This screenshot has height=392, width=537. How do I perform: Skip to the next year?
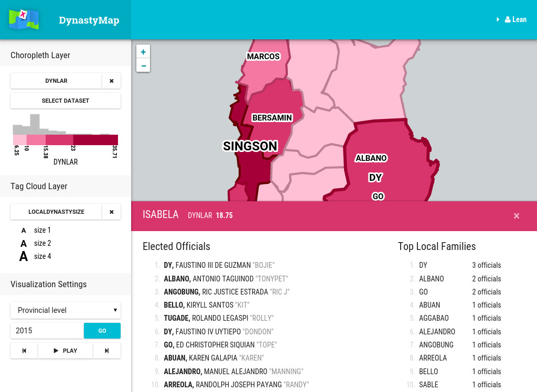[107, 351]
